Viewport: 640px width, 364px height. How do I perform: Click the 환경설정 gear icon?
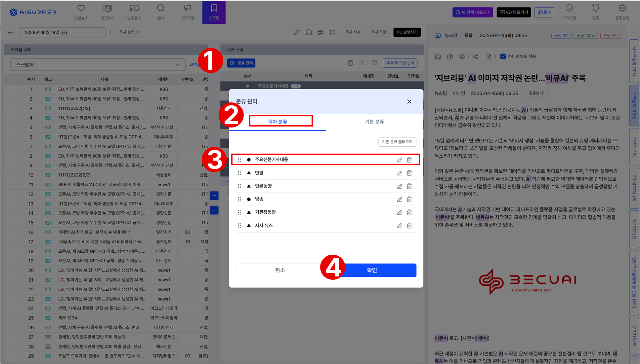[x=622, y=8]
